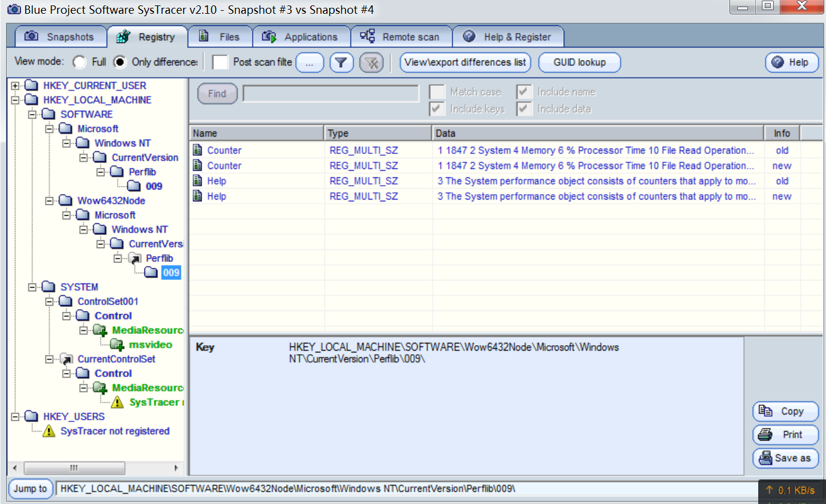Image resolution: width=826 pixels, height=504 pixels.
Task: Click View\export differences list button
Action: tap(465, 62)
